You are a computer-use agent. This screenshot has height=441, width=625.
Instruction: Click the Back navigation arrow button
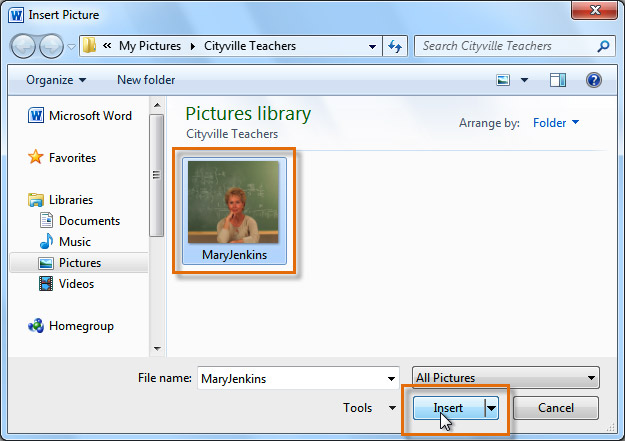(x=24, y=46)
